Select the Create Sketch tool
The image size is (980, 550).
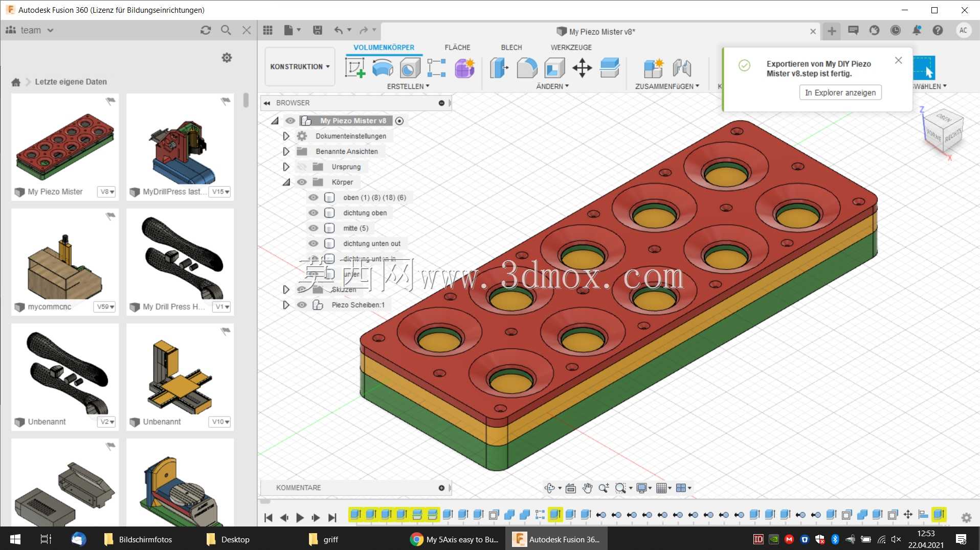[x=355, y=67]
